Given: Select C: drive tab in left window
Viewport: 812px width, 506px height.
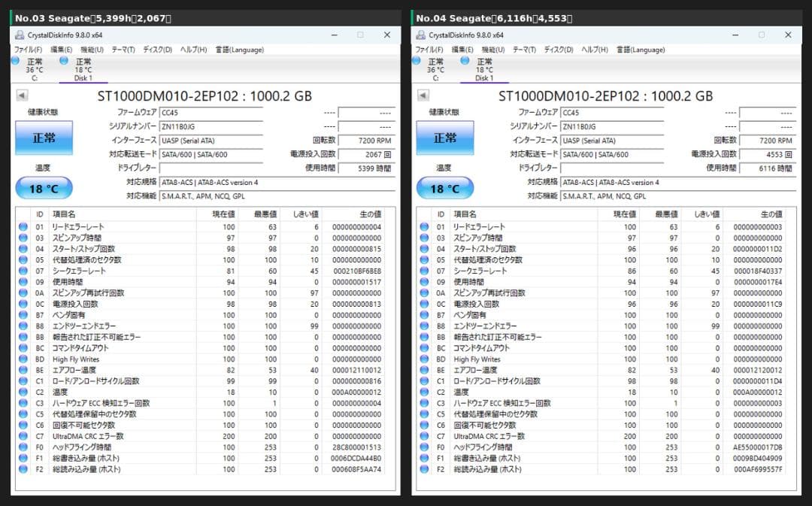Looking at the screenshot, I should coord(34,69).
